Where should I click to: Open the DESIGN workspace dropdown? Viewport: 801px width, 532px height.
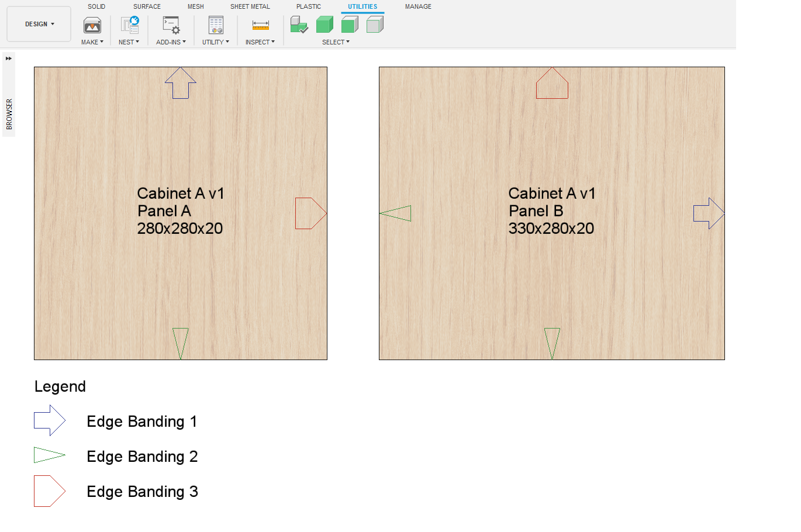click(x=39, y=24)
